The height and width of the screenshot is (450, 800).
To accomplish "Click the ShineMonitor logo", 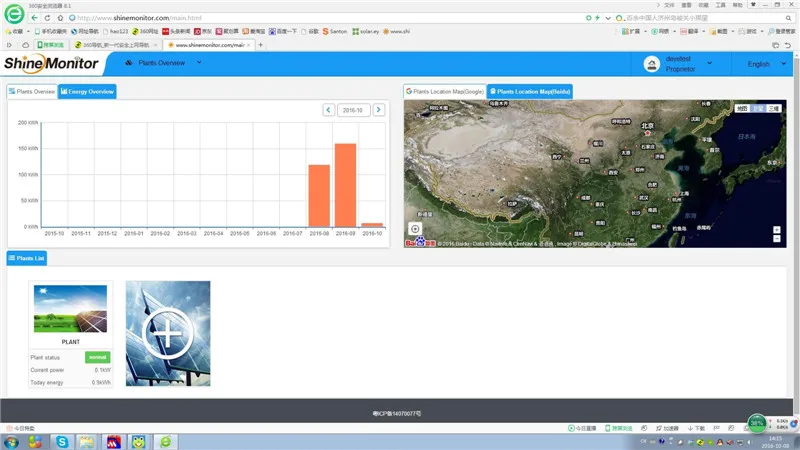I will [x=51, y=63].
